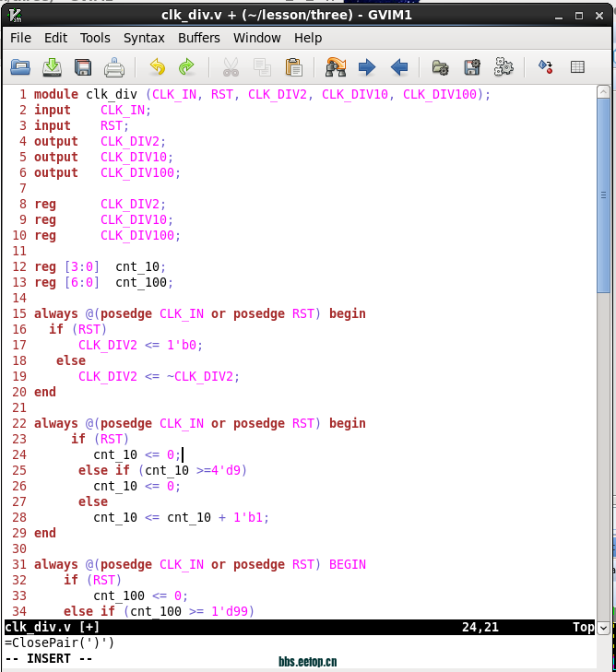This screenshot has height=672, width=616.
Task: Open the Buffers menu
Action: point(199,38)
